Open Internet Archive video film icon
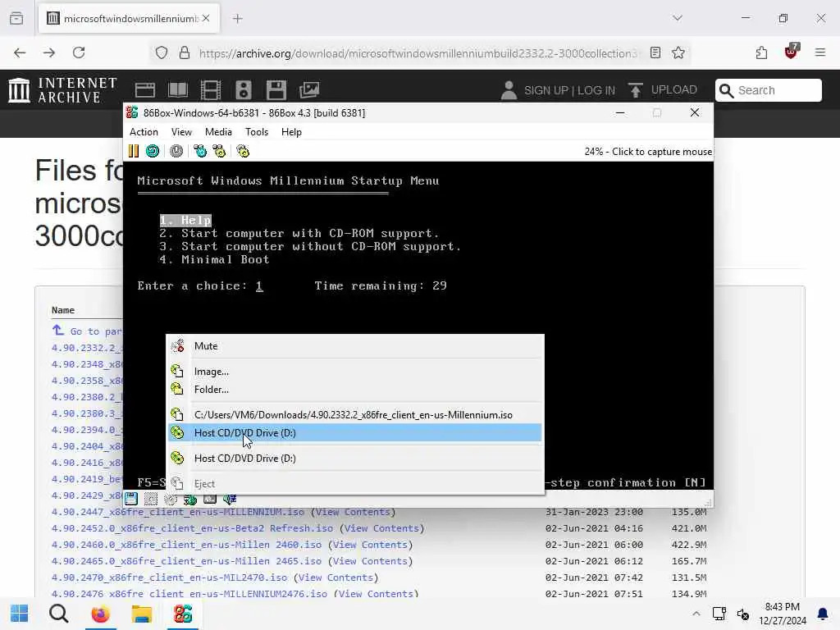This screenshot has height=630, width=840. 211,90
